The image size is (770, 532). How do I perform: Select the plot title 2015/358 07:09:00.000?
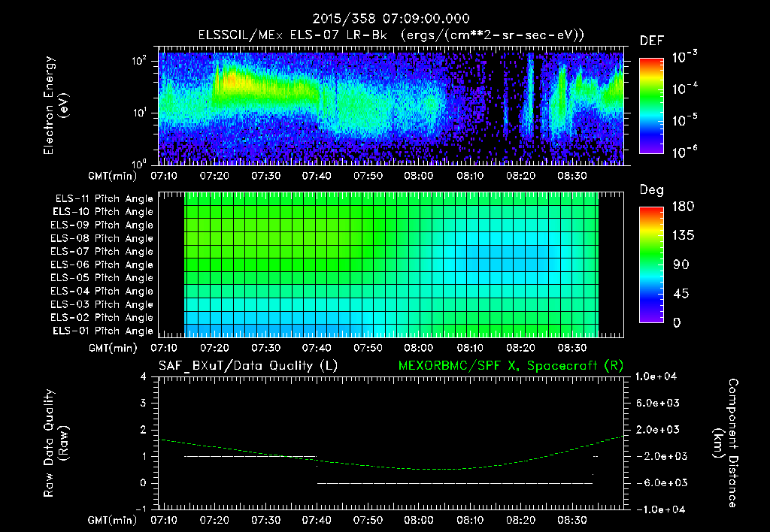pyautogui.click(x=391, y=19)
